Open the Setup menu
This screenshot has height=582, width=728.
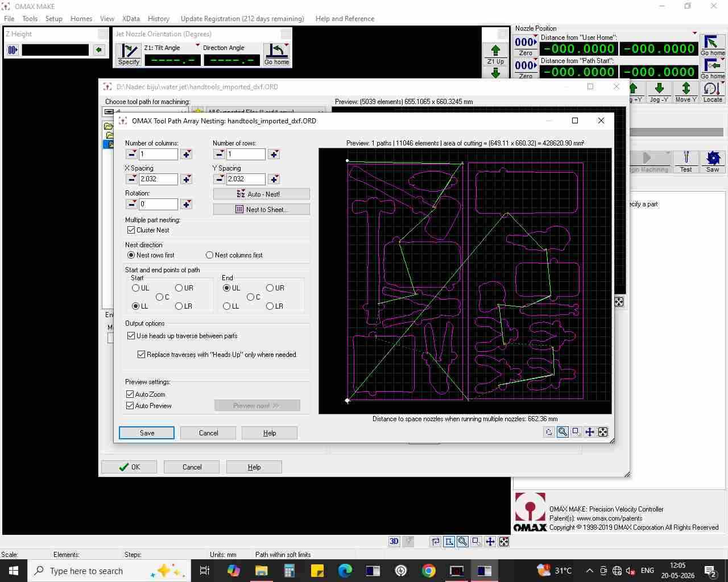pyautogui.click(x=54, y=19)
